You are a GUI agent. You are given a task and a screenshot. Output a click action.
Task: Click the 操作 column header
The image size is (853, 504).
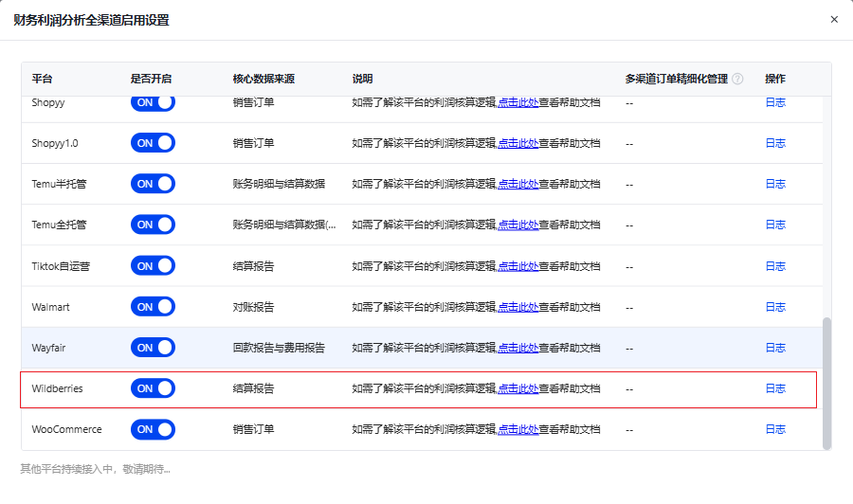coord(775,79)
